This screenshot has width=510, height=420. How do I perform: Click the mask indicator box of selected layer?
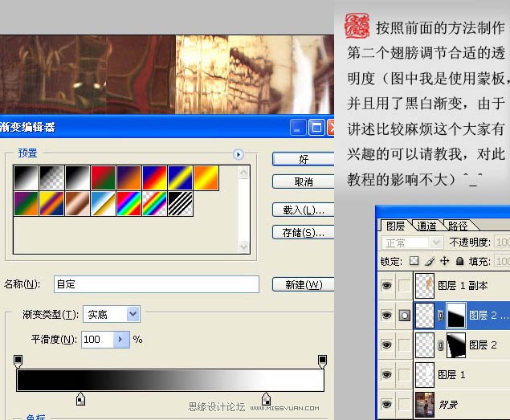click(404, 316)
